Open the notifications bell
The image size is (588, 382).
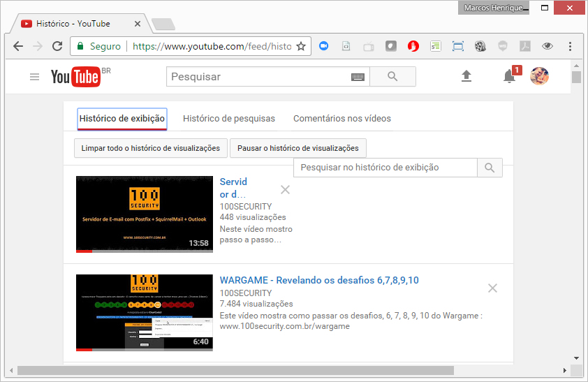[509, 77]
